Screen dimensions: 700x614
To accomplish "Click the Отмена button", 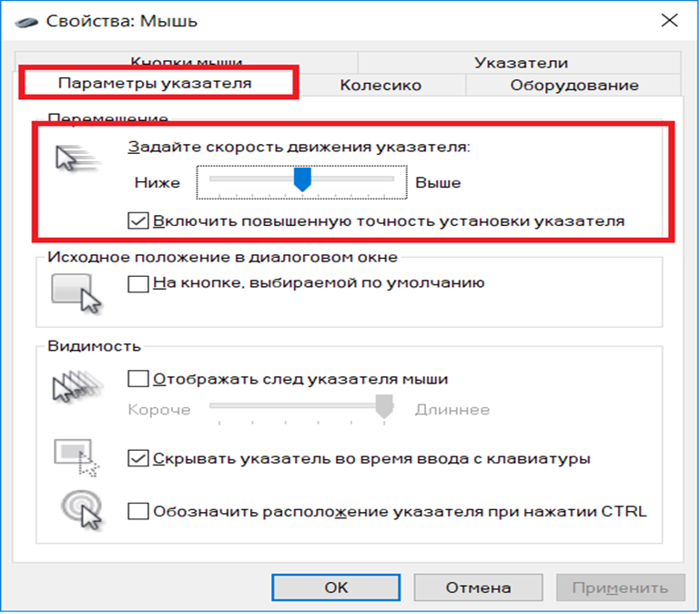I will click(478, 588).
